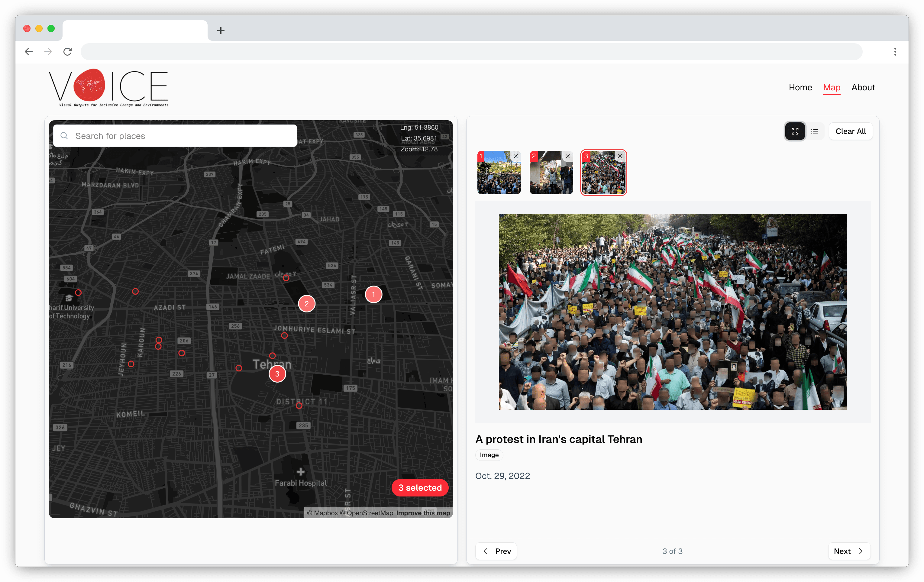The width and height of the screenshot is (924, 582).
Task: Open a new tab with the plus icon
Action: point(221,30)
